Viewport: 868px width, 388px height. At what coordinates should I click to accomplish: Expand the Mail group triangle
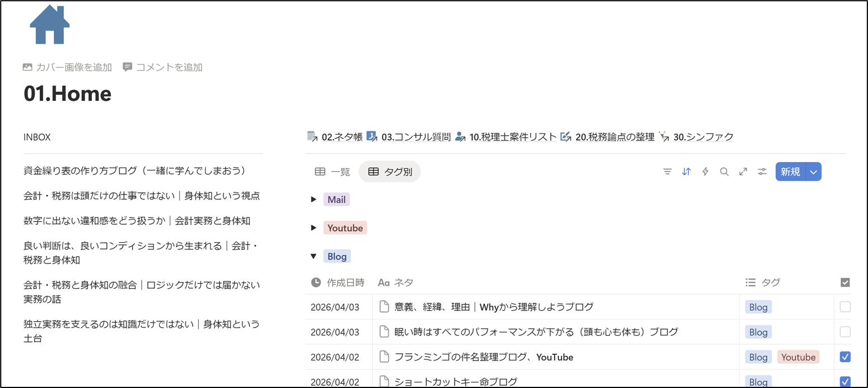click(314, 200)
